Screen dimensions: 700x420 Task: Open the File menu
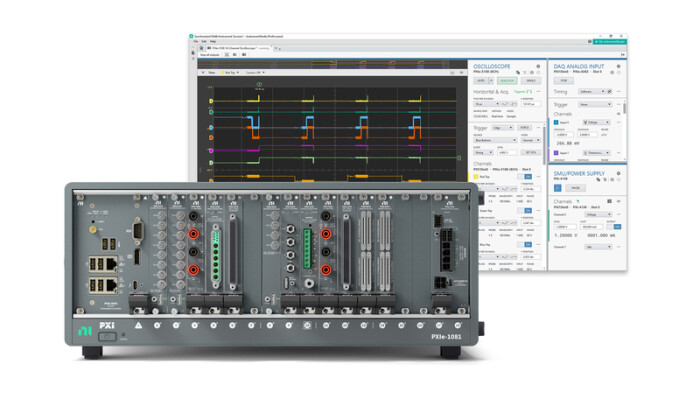[196, 41]
